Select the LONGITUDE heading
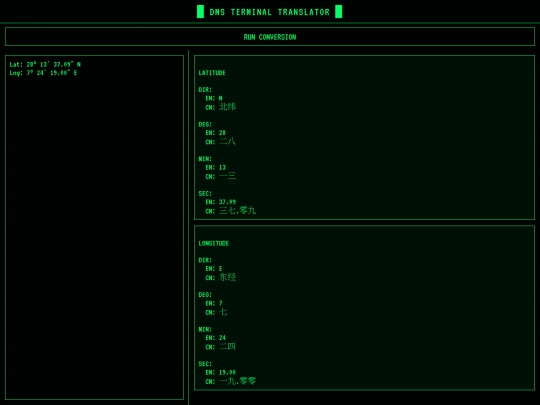 click(x=214, y=243)
